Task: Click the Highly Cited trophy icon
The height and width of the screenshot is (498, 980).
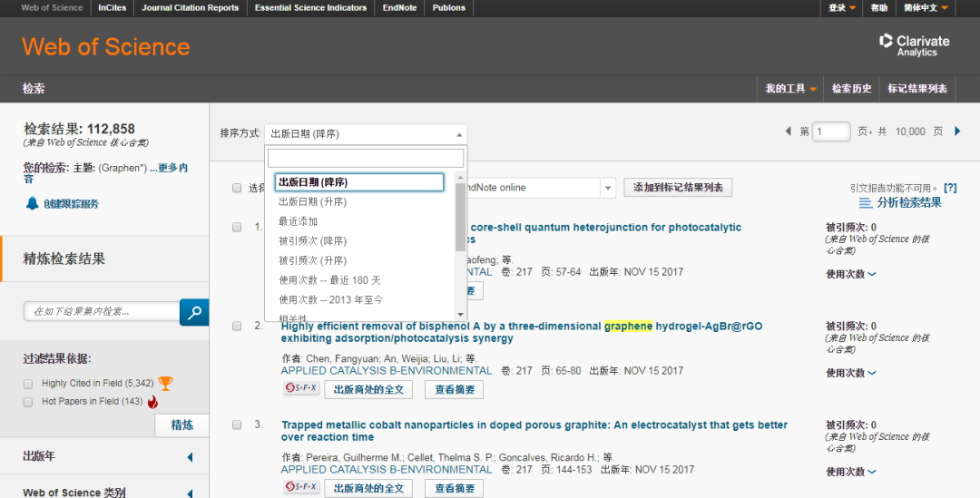Action: point(165,383)
